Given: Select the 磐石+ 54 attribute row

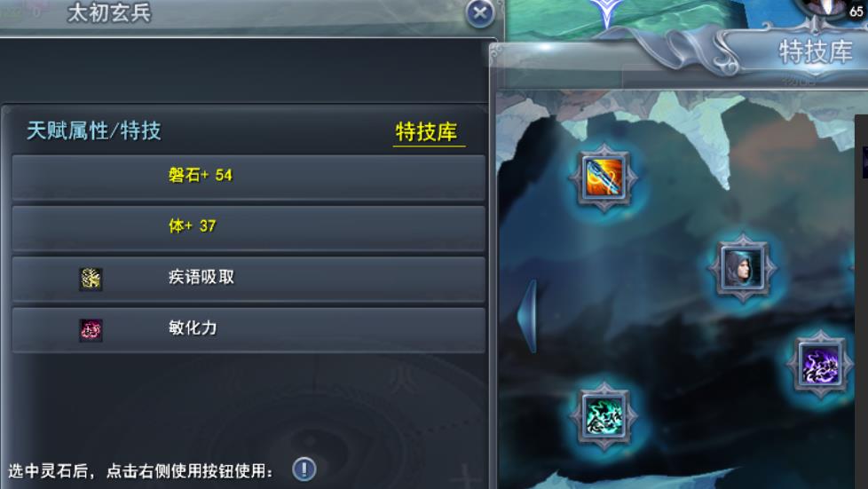Looking at the screenshot, I should click(x=249, y=176).
